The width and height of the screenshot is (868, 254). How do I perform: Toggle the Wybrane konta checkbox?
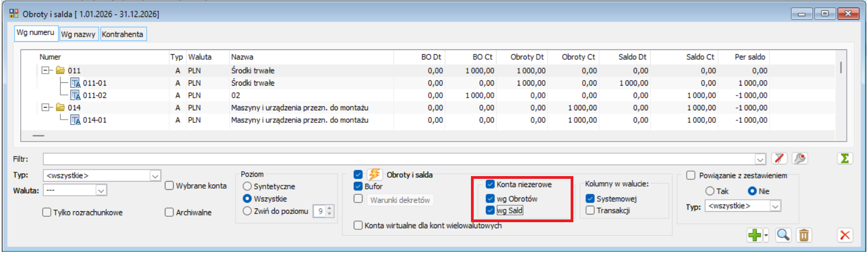[x=169, y=186]
